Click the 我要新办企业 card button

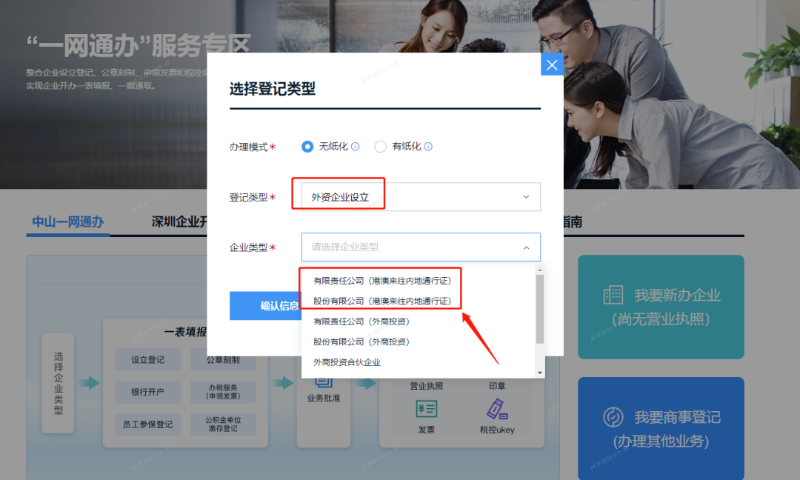(x=661, y=307)
